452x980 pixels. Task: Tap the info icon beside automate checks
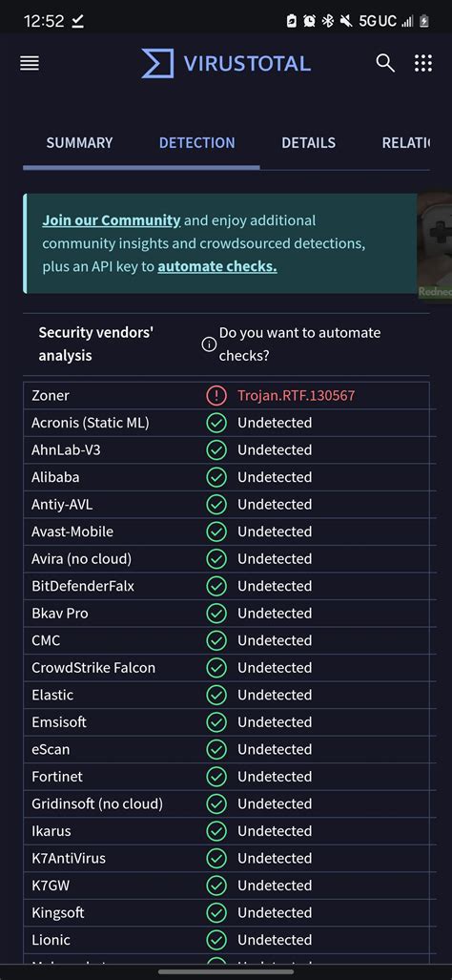(209, 344)
